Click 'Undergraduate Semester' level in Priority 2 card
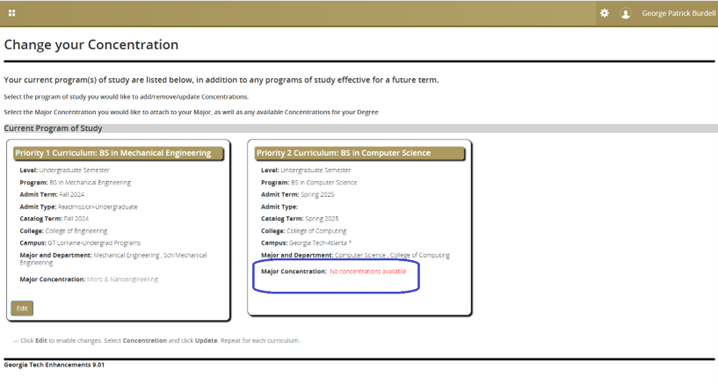 click(315, 170)
